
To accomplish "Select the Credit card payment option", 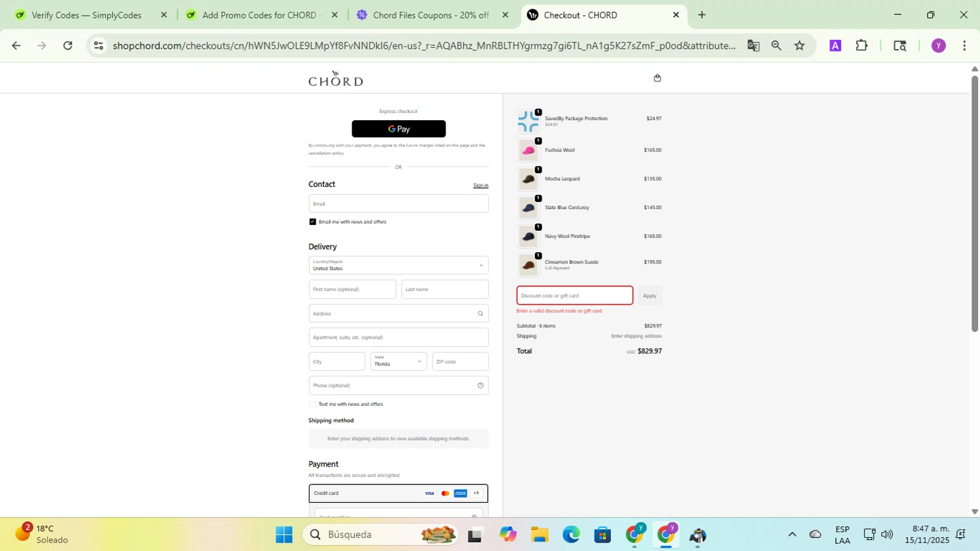I will click(x=399, y=493).
